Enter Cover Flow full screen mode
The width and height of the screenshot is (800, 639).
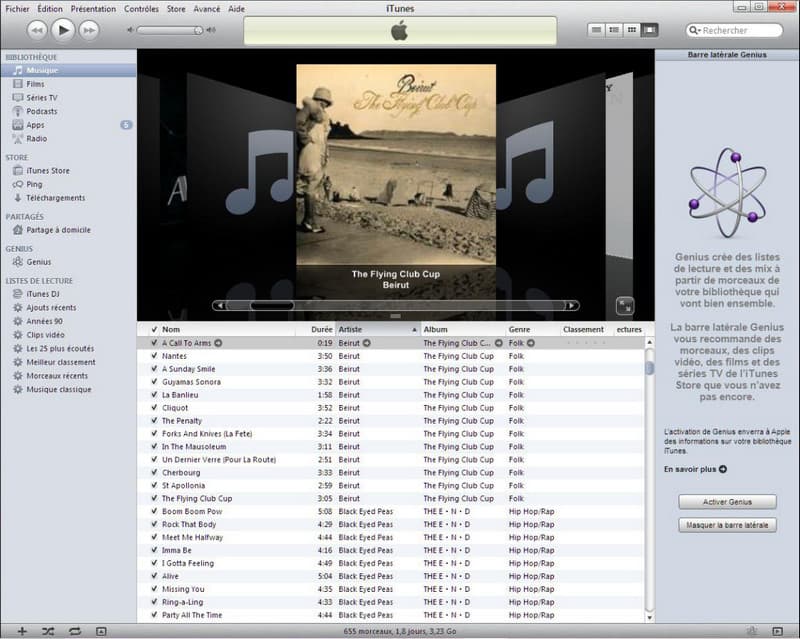[x=625, y=306]
